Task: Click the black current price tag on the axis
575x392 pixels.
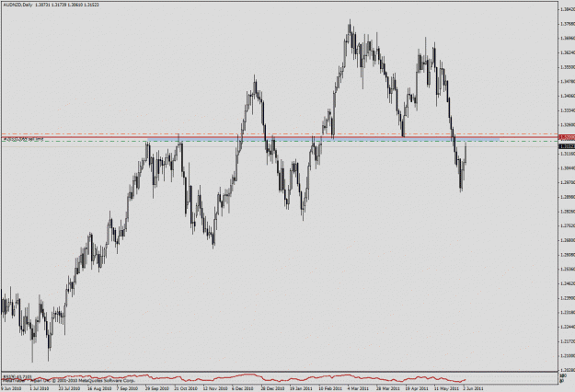Action: (x=566, y=146)
